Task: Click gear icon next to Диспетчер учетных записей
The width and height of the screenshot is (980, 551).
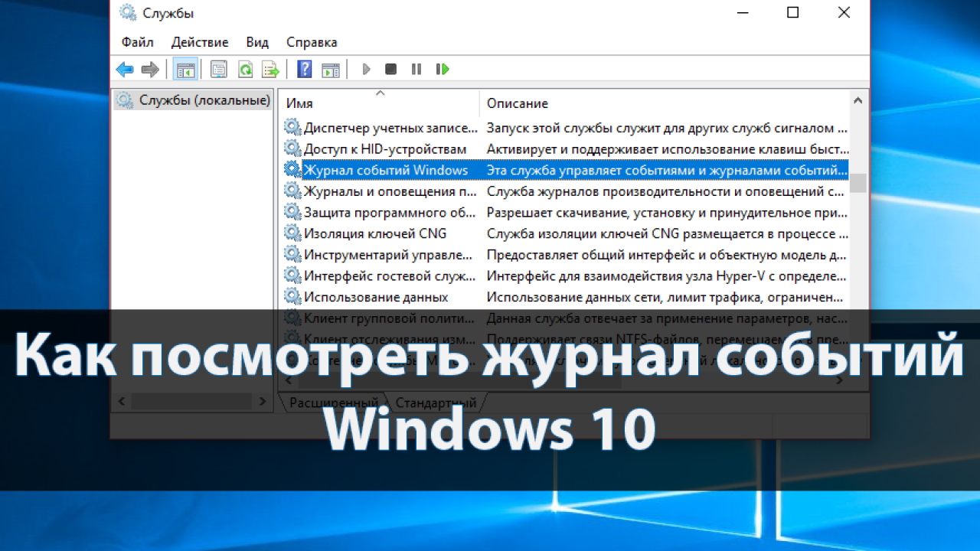Action: pos(292,127)
